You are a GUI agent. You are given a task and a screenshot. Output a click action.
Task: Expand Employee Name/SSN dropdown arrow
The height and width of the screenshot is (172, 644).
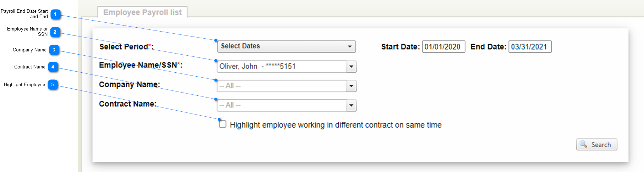351,66
